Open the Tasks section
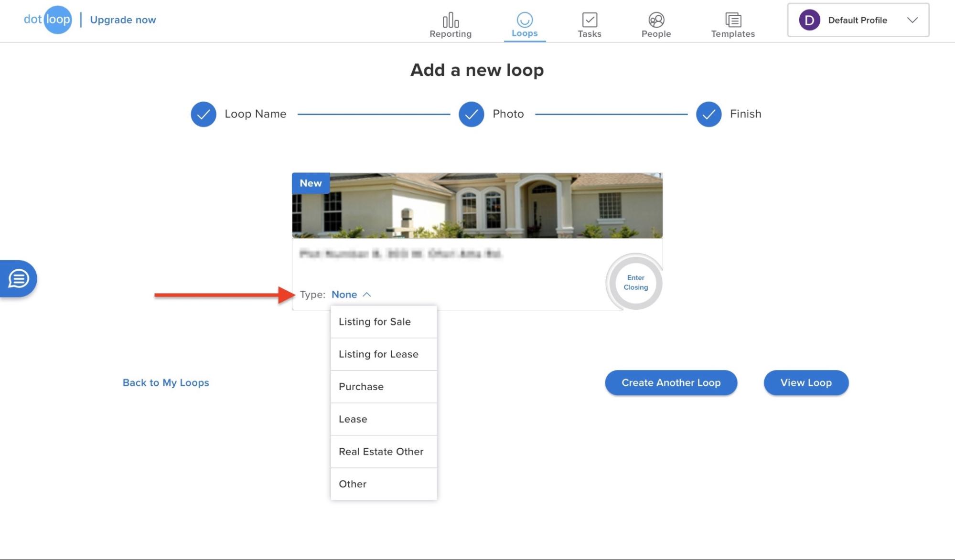 click(x=590, y=24)
